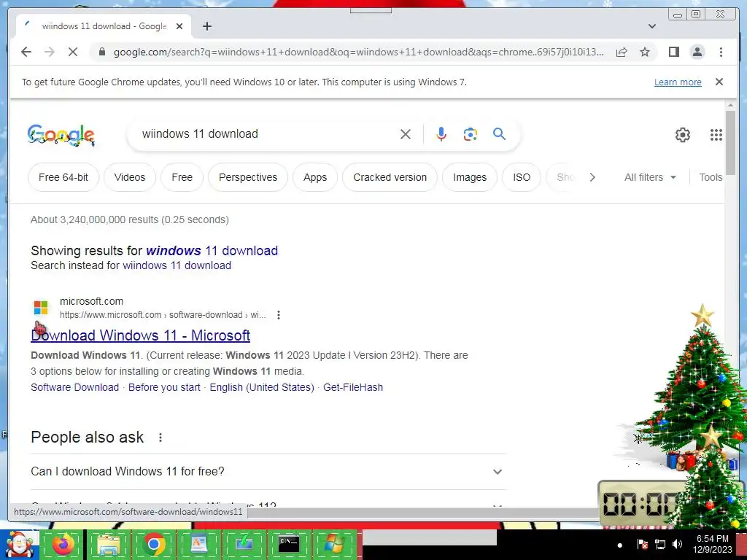Submit search with the magnifier icon
The image size is (747, 560).
pos(499,134)
